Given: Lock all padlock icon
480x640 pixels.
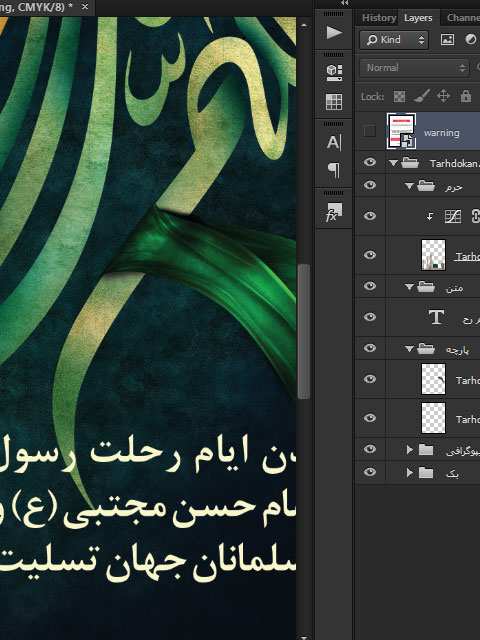Looking at the screenshot, I should point(466,96).
